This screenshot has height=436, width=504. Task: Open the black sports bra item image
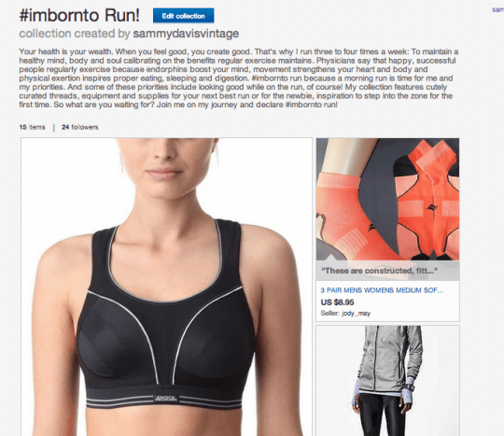click(x=166, y=287)
